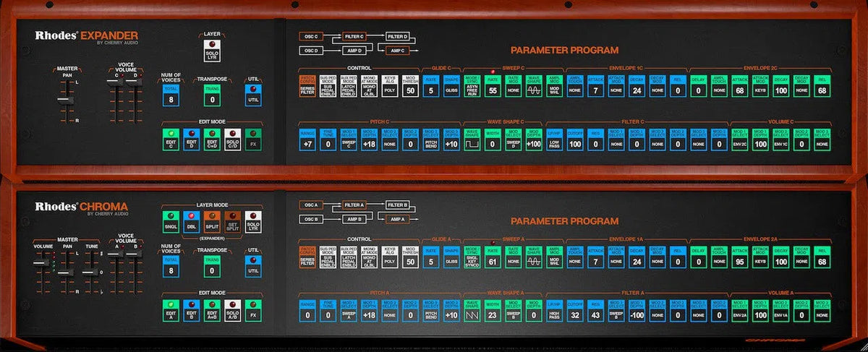
Task: Open the Pitch A Mod 3 Select Pitch Bend selector
Action: pos(431,315)
